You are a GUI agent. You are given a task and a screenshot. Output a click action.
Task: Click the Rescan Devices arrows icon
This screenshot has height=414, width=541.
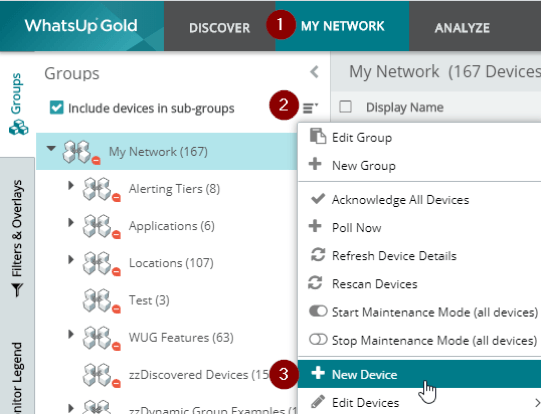pyautogui.click(x=315, y=283)
